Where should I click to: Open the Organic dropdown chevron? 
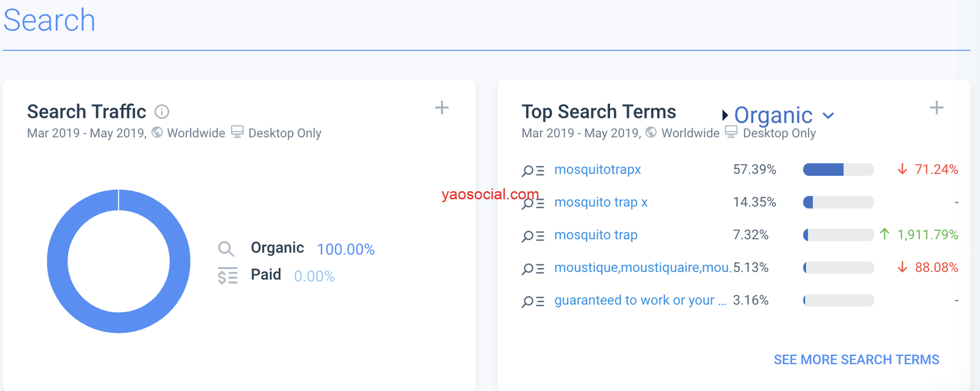pos(828,115)
